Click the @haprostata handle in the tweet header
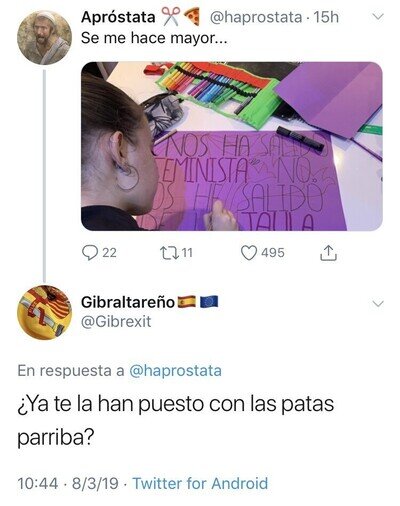This screenshot has height=506, width=400. click(255, 17)
